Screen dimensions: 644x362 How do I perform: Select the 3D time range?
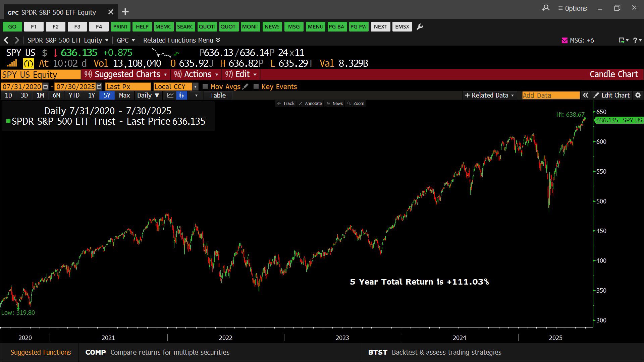tap(24, 95)
